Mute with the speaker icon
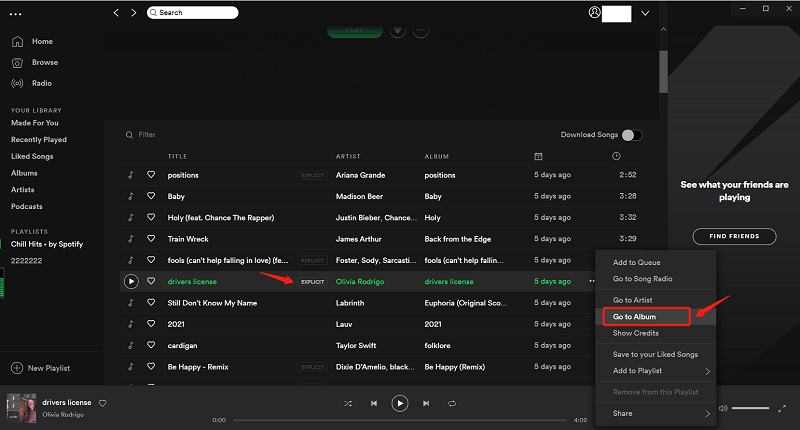The height and width of the screenshot is (430, 800). tap(723, 408)
